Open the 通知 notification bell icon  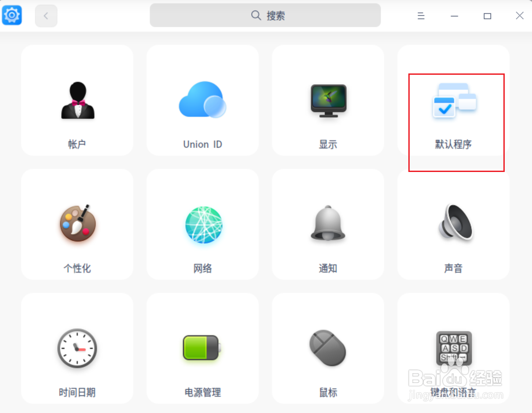click(x=328, y=223)
